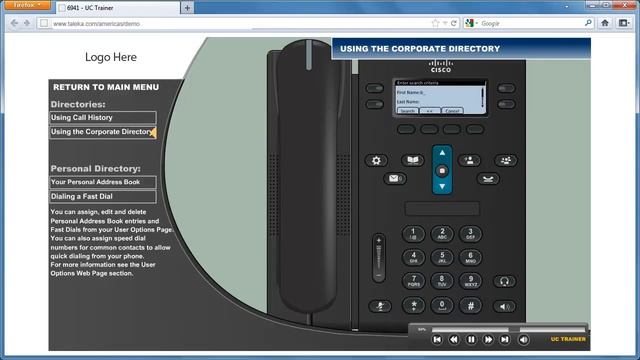The width and height of the screenshot is (640, 360).
Task: Click the phone's Mute microphone button
Action: [x=380, y=306]
